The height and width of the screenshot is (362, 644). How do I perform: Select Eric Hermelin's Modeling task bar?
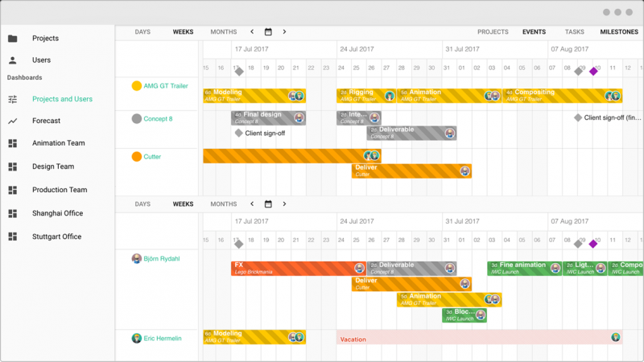[254, 337]
